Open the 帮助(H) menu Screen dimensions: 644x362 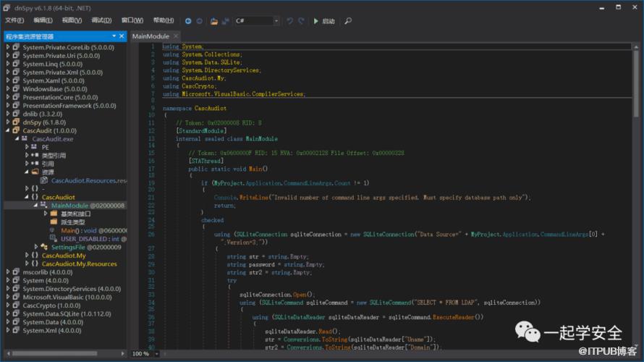tap(164, 20)
